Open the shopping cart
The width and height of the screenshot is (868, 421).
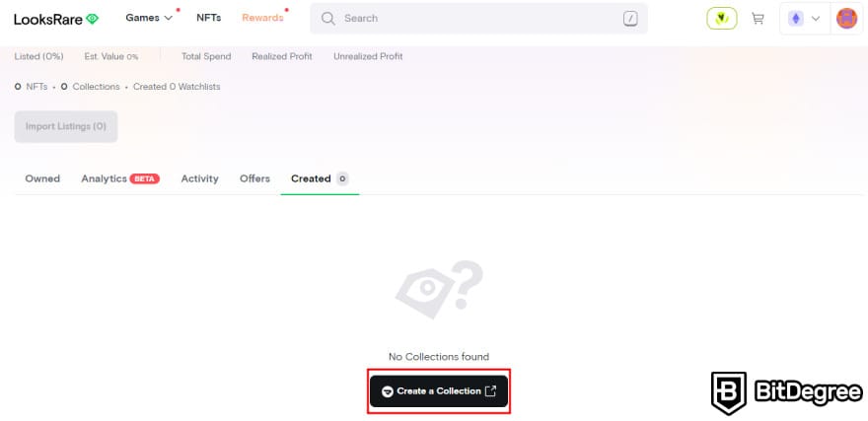point(758,18)
